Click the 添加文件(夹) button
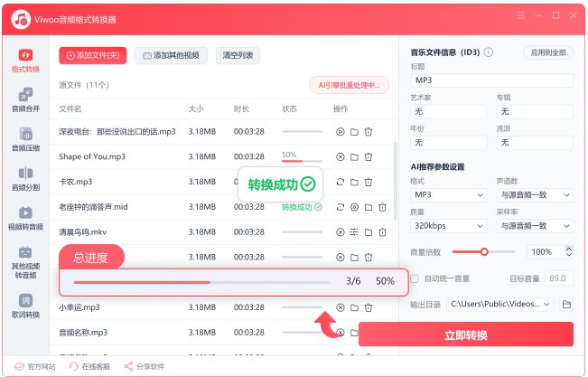 (x=93, y=55)
